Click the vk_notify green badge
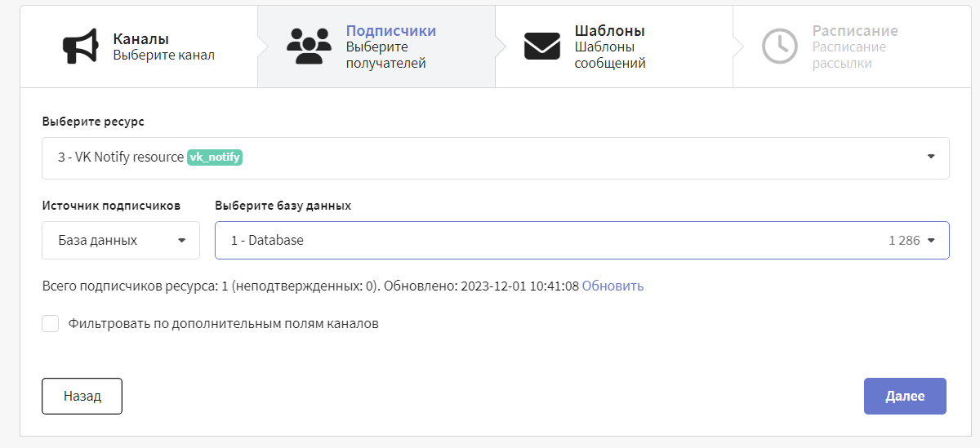This screenshot has height=448, width=980. pos(216,157)
